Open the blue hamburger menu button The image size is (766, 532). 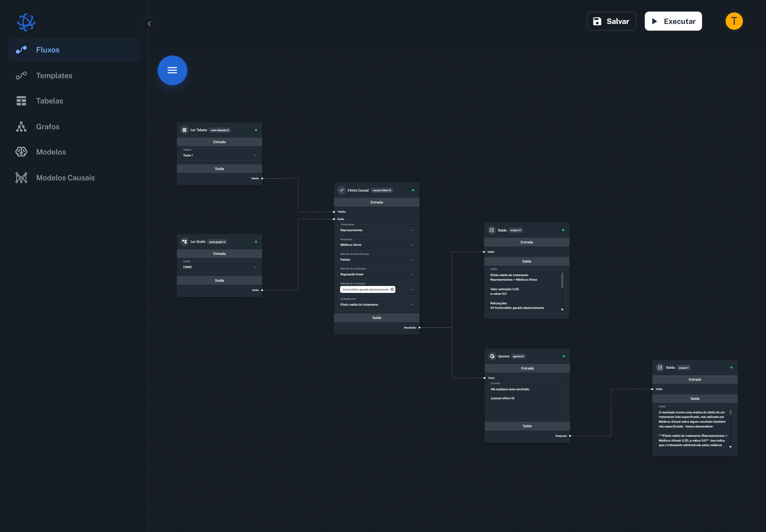coord(172,70)
